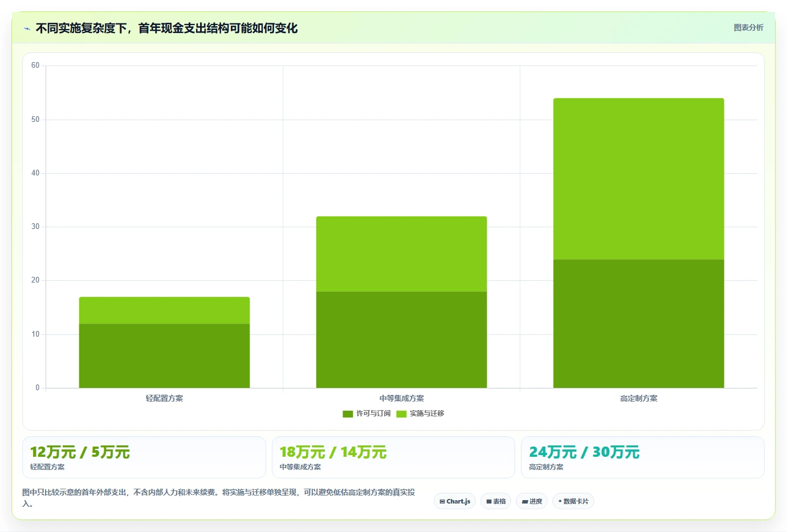Open the 12万元 / 5万元 data card

(x=144, y=457)
